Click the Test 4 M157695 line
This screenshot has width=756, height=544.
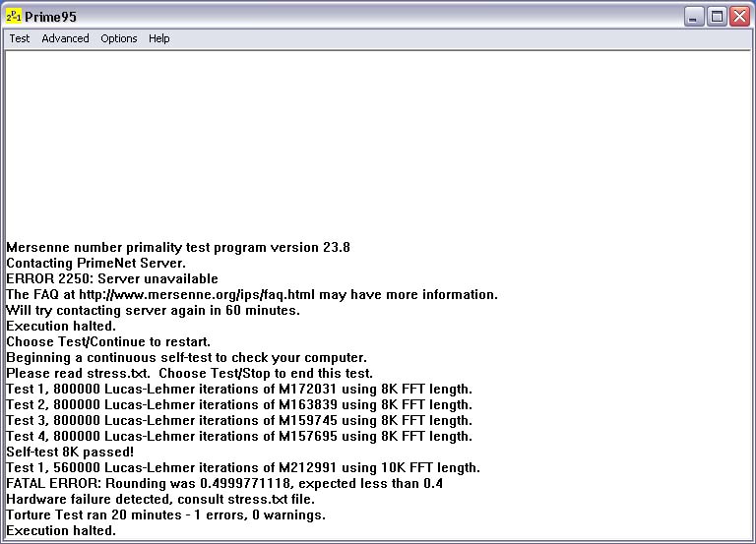click(x=238, y=436)
